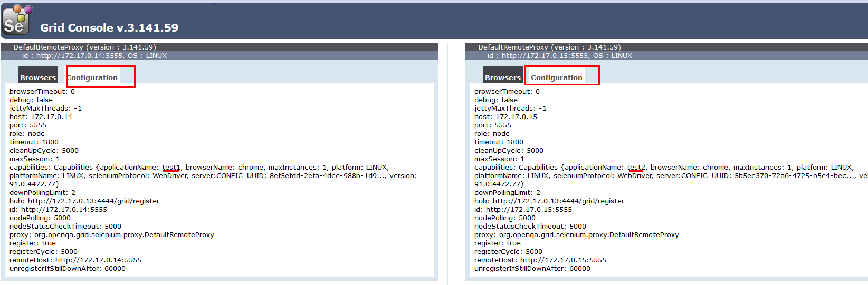Click 'nodePolling: 5000' in 172.17.0.15 node
This screenshot has height=285, width=868.
(505, 218)
